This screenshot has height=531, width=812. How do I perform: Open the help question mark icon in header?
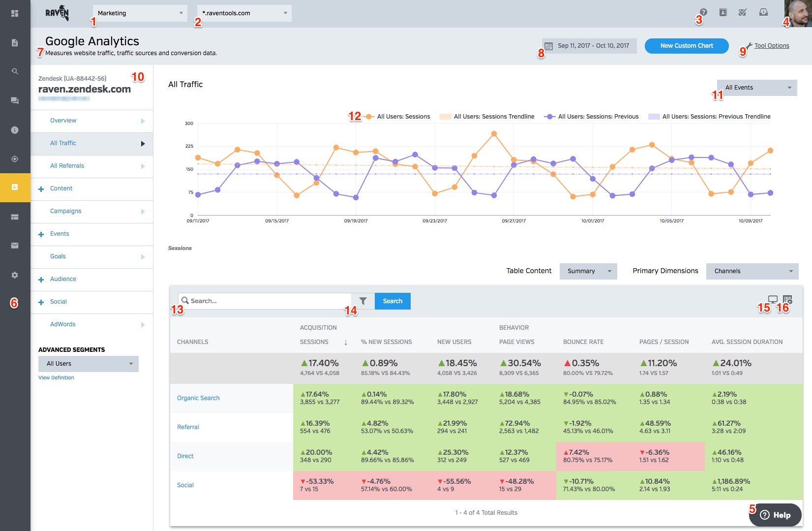(703, 12)
